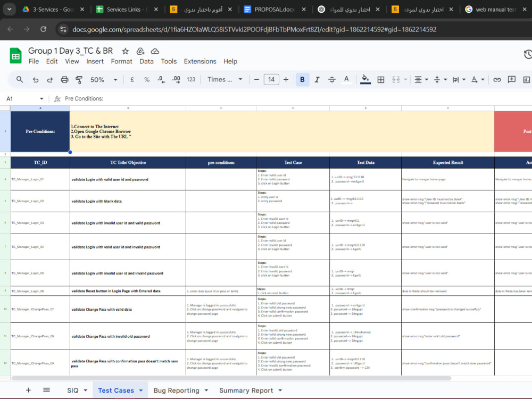Expand the merge cells options arrow
532x399 pixels.
pyautogui.click(x=405, y=79)
